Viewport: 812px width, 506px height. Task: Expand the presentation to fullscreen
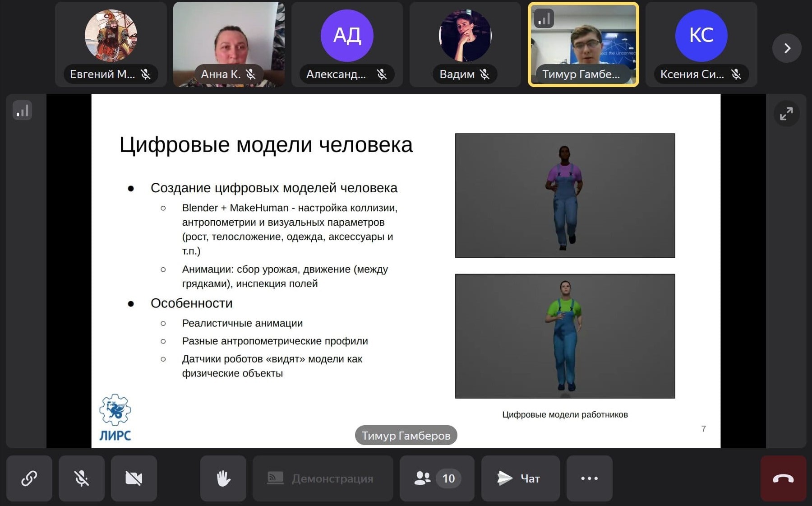pyautogui.click(x=787, y=114)
